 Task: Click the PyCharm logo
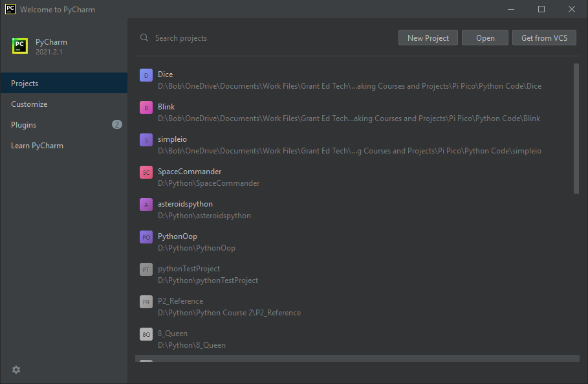(20, 46)
